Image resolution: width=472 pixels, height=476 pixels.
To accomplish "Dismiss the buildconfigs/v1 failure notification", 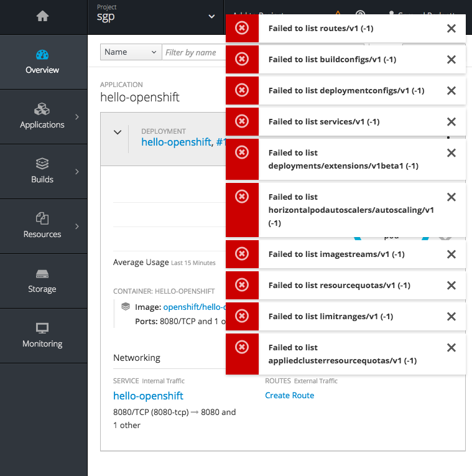I will pos(451,60).
